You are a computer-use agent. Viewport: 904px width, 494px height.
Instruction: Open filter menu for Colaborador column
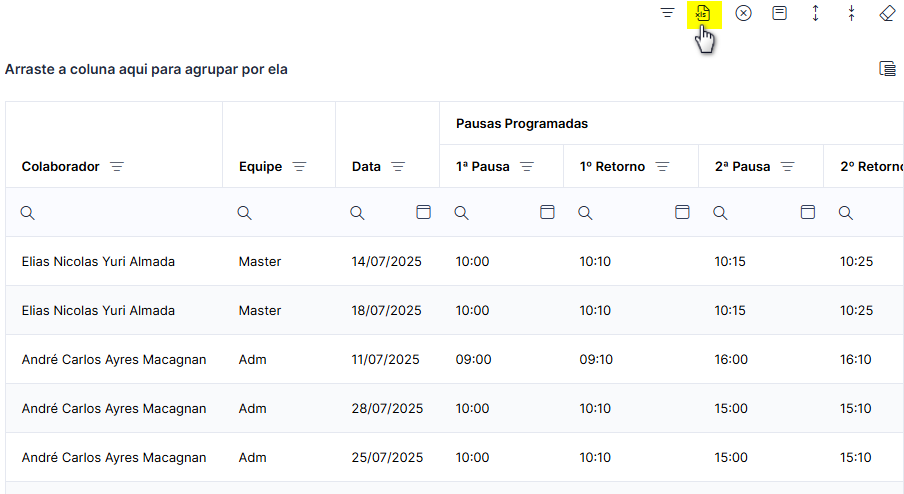coord(117,167)
